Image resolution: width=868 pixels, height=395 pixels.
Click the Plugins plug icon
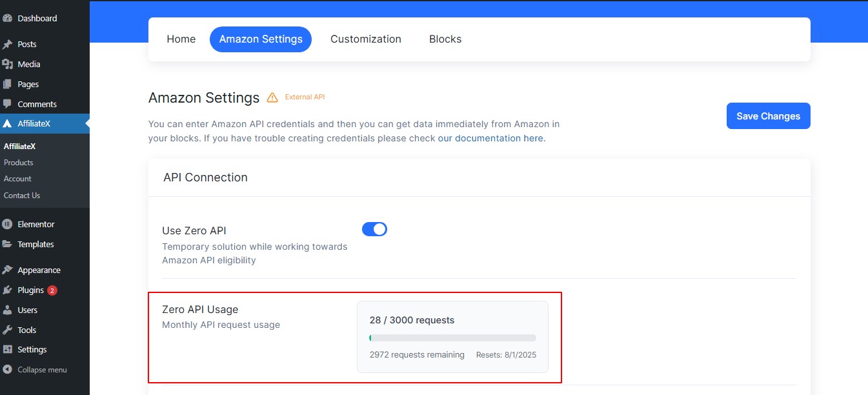pos(9,290)
